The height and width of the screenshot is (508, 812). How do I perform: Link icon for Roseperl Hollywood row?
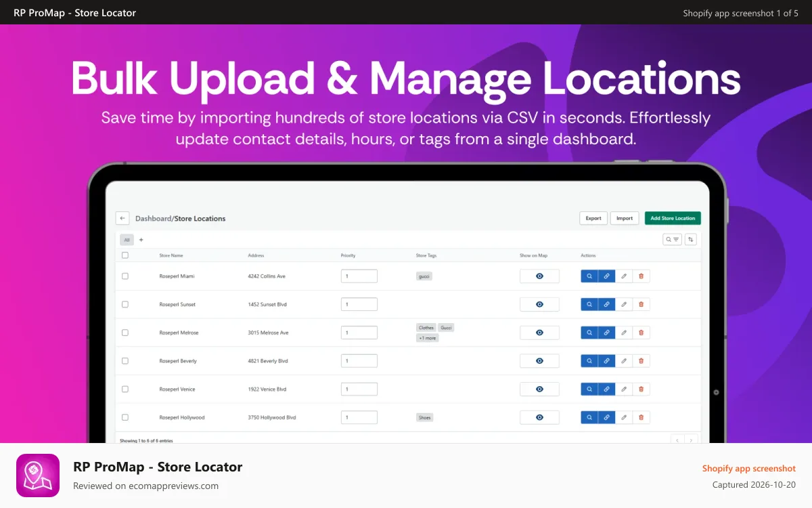coord(606,417)
